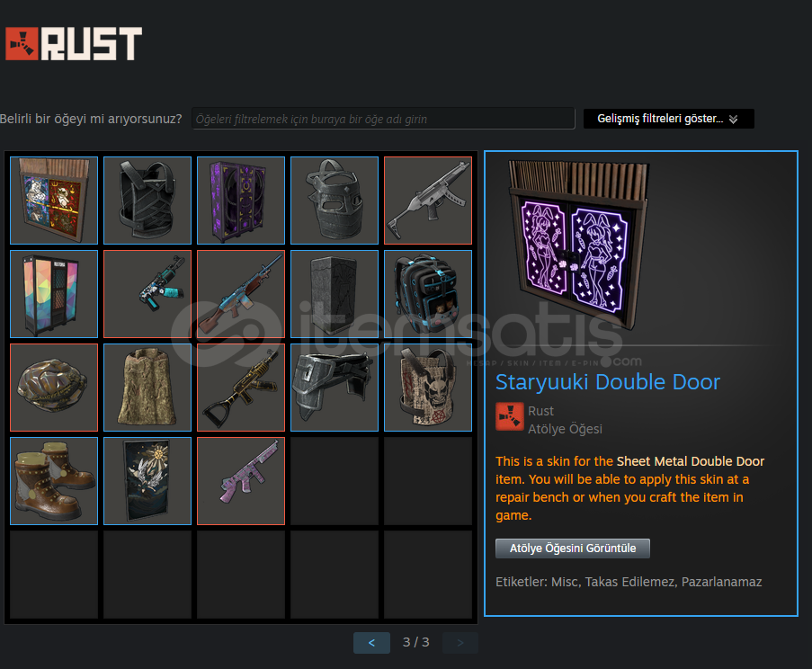Select the stained glass garage door item

point(54,201)
